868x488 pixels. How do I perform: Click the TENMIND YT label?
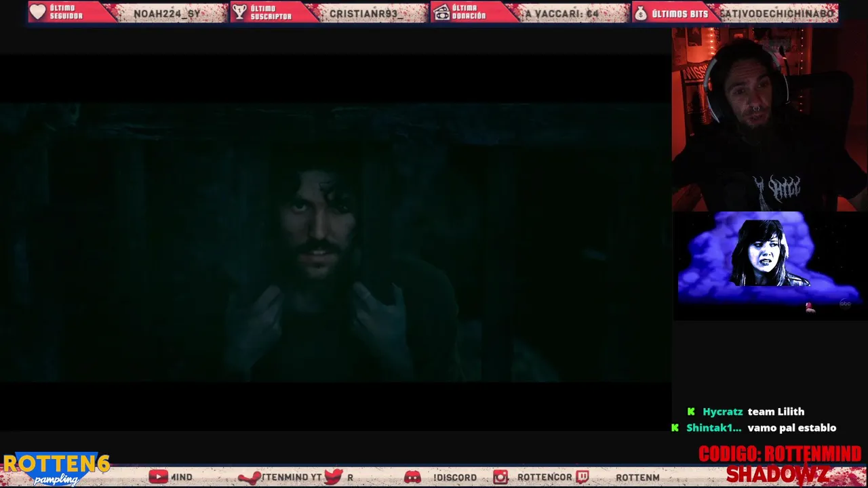(292, 477)
